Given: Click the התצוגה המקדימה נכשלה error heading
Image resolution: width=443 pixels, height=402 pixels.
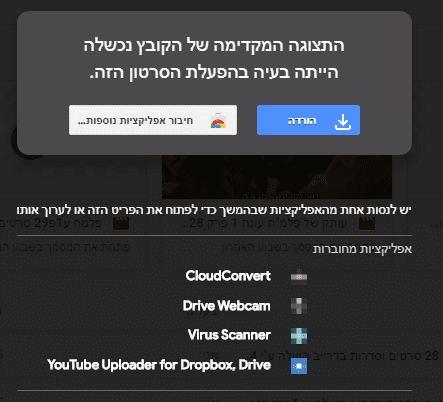Looking at the screenshot, I should tap(214, 45).
